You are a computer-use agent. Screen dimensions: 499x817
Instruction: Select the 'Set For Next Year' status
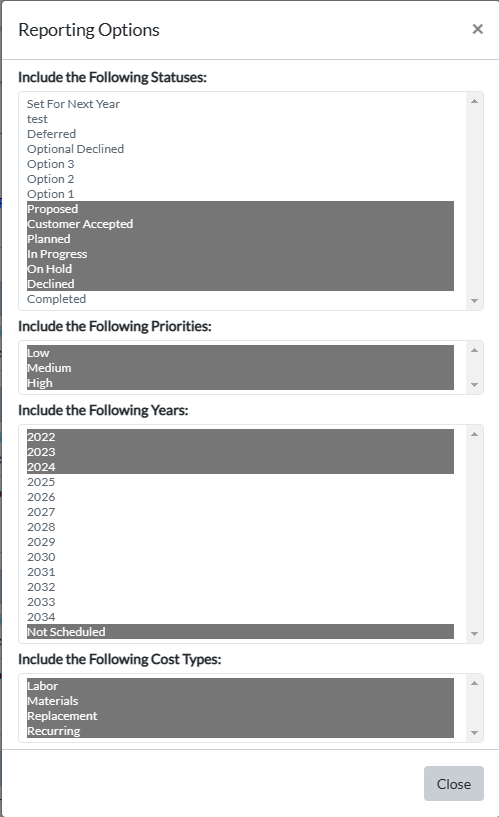pos(240,104)
